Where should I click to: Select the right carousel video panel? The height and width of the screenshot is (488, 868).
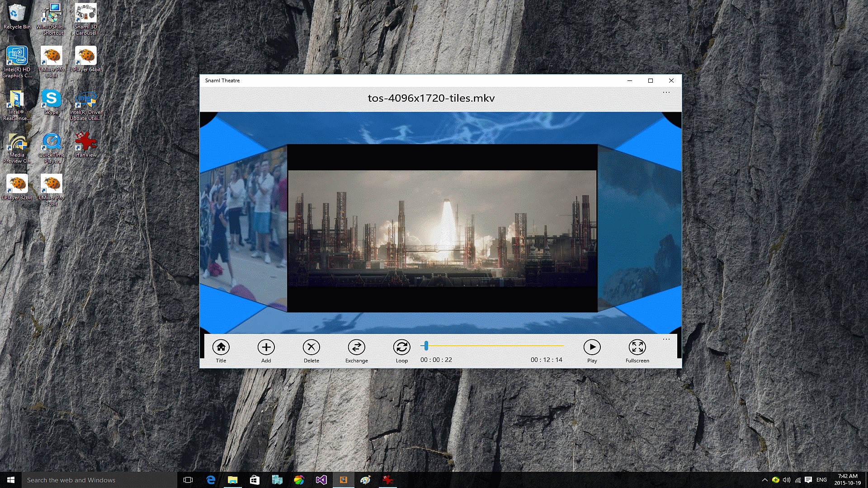pos(638,228)
